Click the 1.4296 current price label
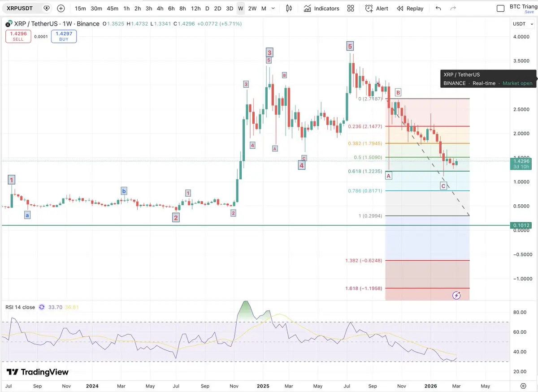The width and height of the screenshot is (538, 392). click(521, 164)
